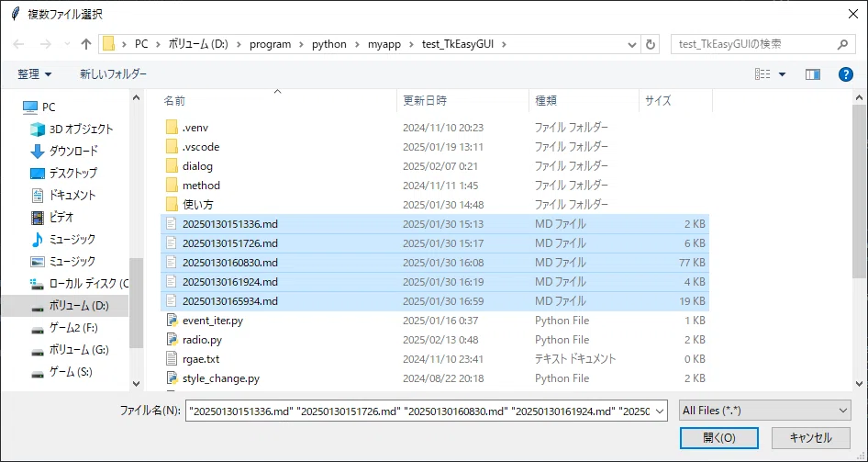Click the .vscode folder icon

172,147
